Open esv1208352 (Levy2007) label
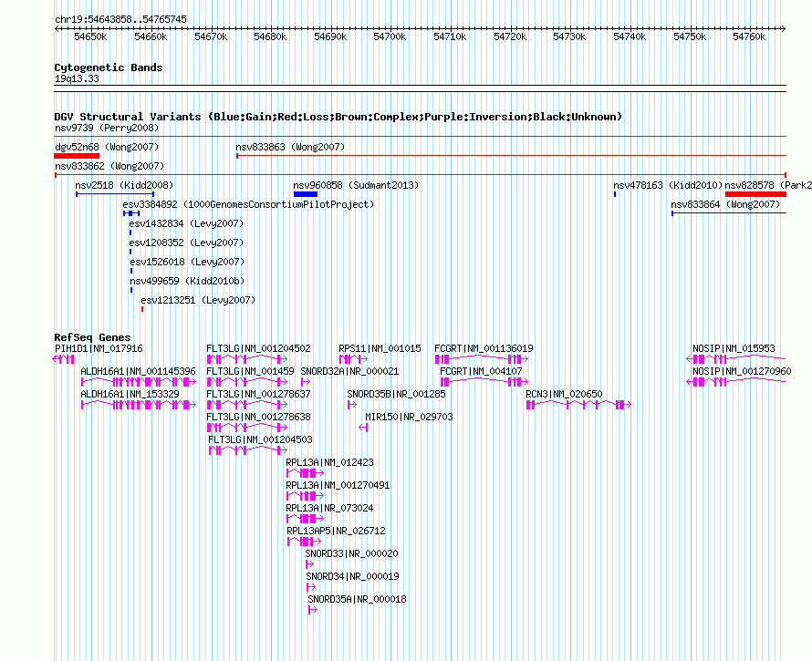Screen dimensions: 812x661 (x=186, y=243)
